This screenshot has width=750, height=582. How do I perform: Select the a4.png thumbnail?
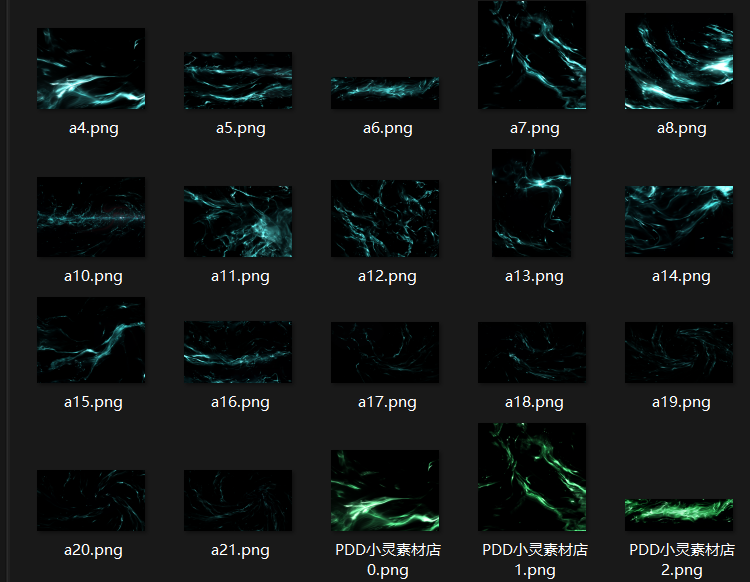(91, 68)
